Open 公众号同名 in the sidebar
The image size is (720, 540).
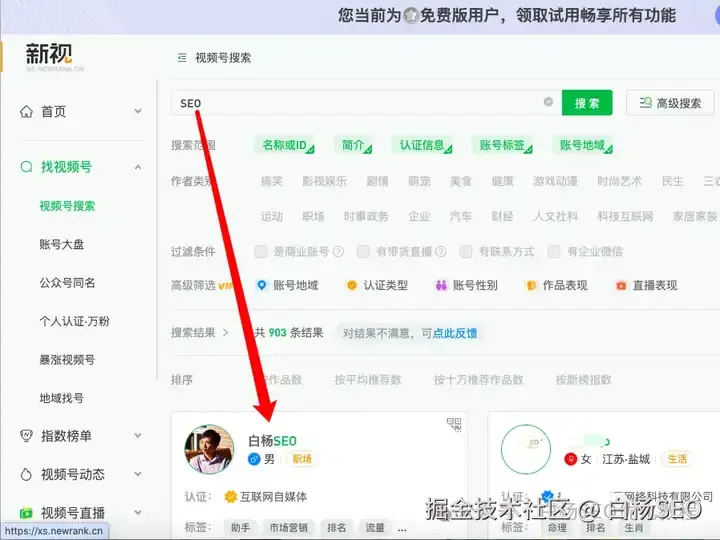tap(68, 283)
